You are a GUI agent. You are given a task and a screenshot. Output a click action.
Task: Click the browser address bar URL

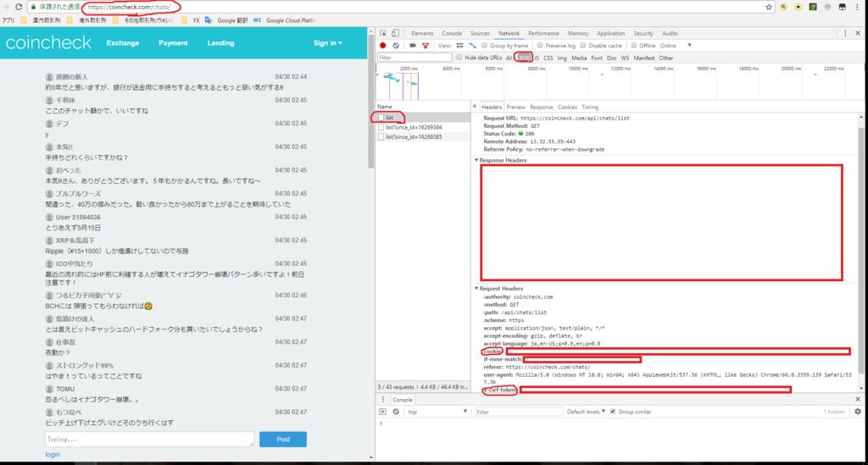(x=129, y=7)
